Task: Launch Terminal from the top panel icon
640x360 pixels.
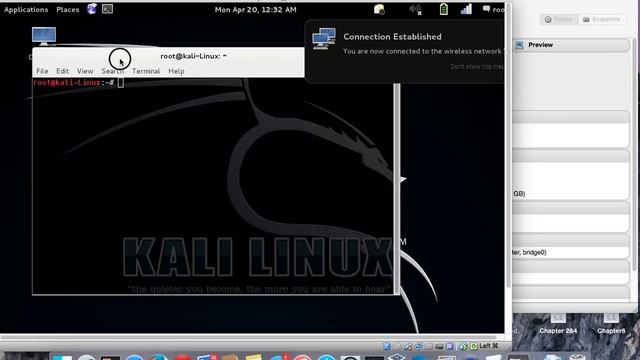Action: 107,9
